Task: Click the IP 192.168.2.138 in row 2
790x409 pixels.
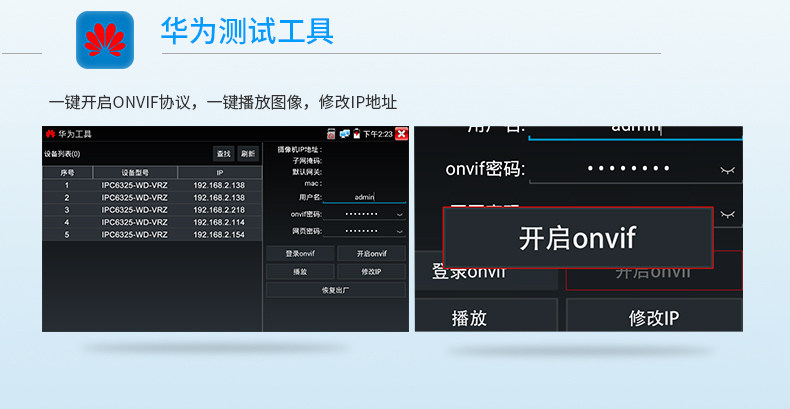Action: (x=219, y=197)
